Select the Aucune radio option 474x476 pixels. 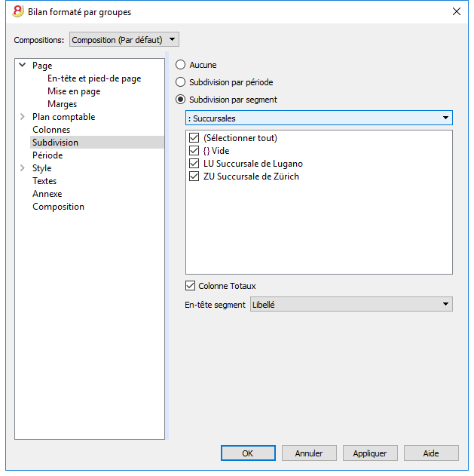coord(180,65)
